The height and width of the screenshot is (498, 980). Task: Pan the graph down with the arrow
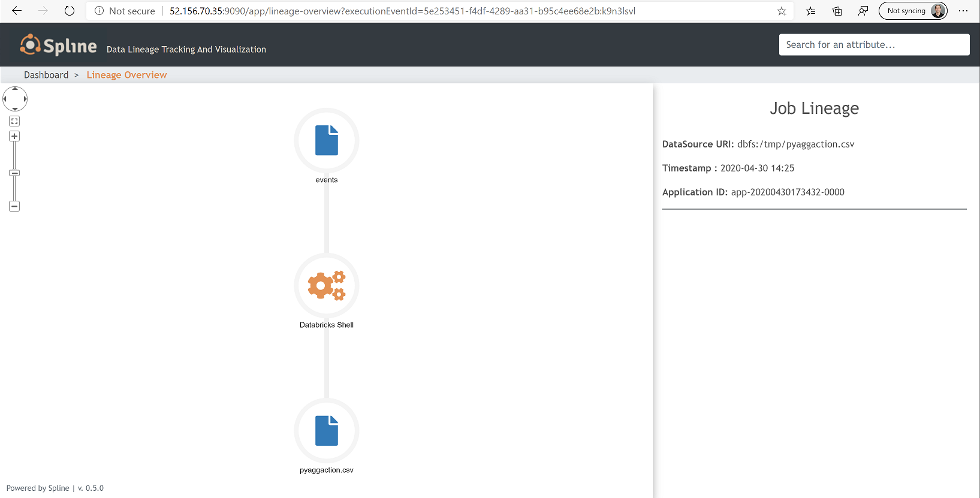[x=15, y=109]
